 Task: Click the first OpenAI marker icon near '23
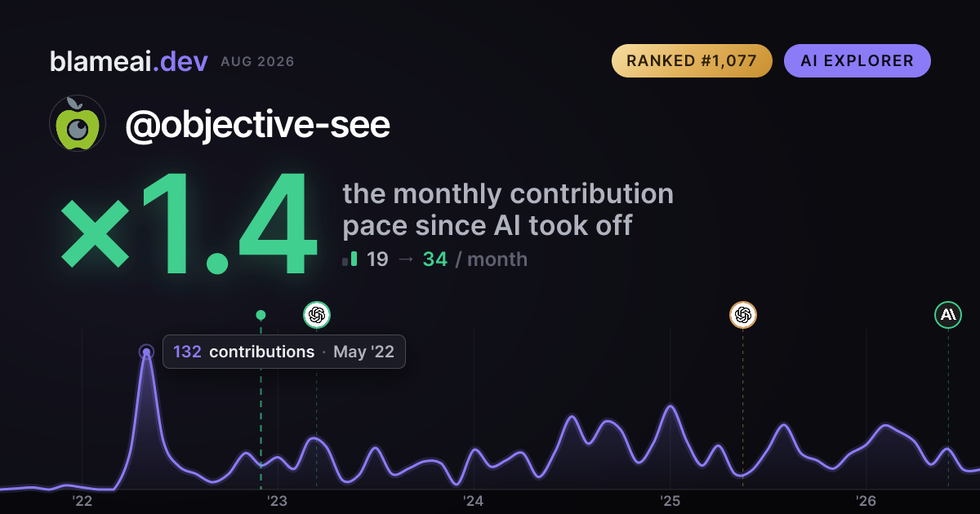click(317, 314)
